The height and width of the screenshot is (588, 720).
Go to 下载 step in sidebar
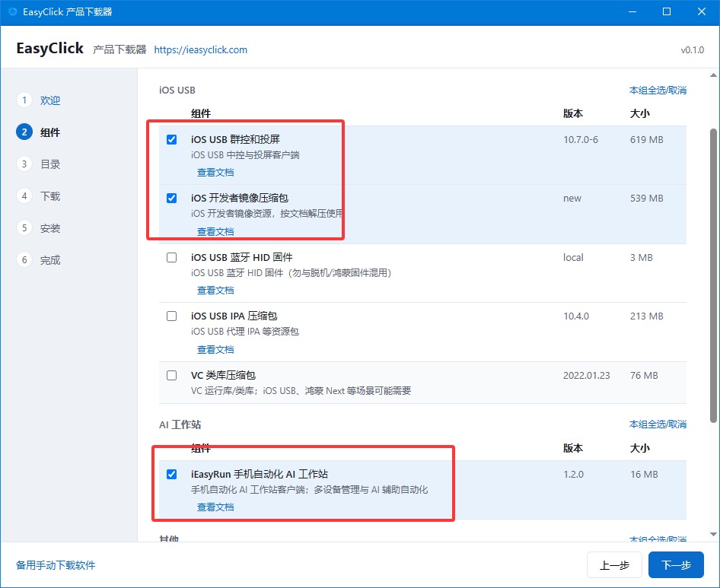click(x=50, y=196)
